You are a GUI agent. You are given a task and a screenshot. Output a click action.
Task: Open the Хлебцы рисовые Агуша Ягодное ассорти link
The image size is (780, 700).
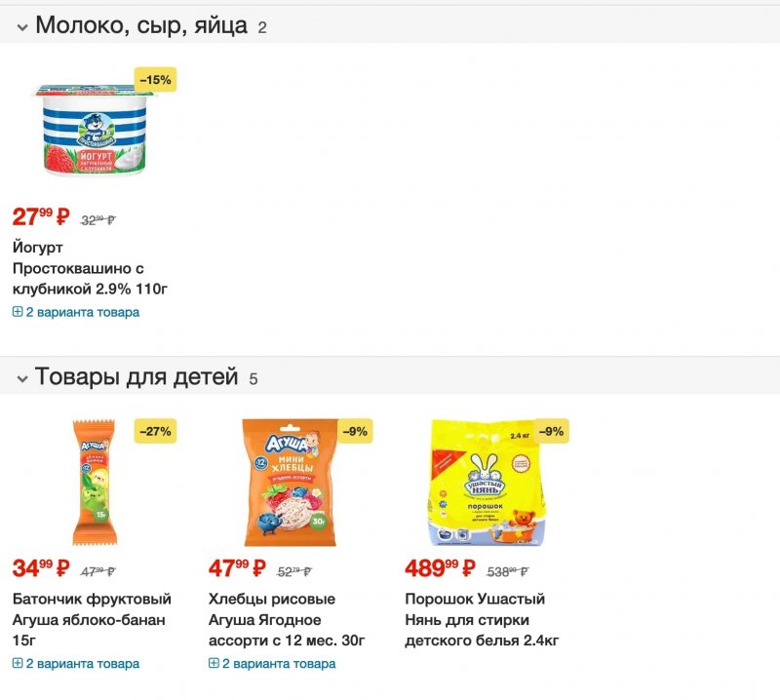[286, 619]
